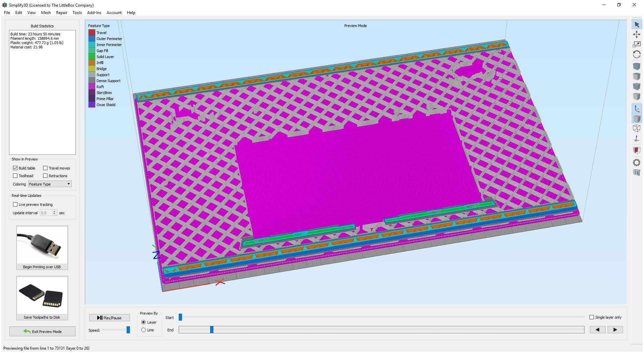Screen dimensions: 644x353
Task: Open the Coloring Feature Type dropdown
Action: click(50, 184)
